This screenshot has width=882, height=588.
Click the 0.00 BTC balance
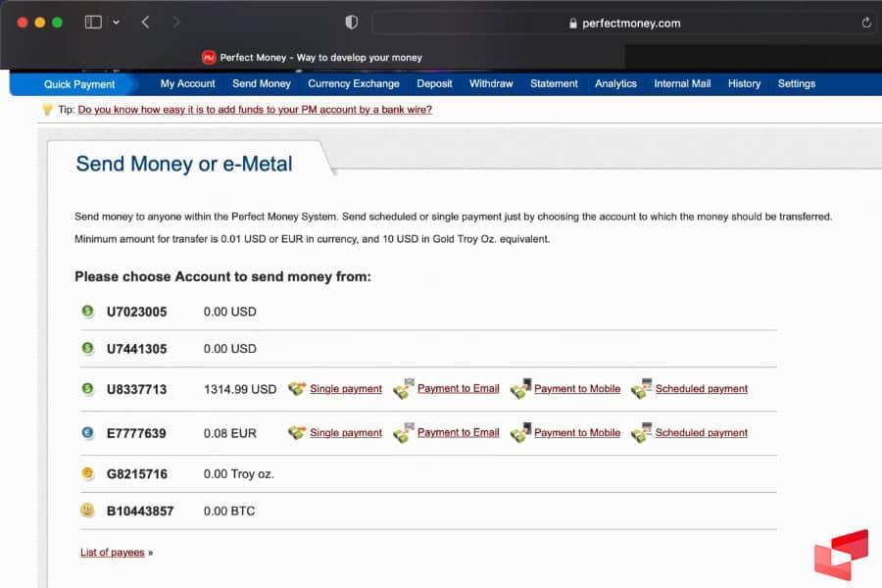tap(229, 511)
